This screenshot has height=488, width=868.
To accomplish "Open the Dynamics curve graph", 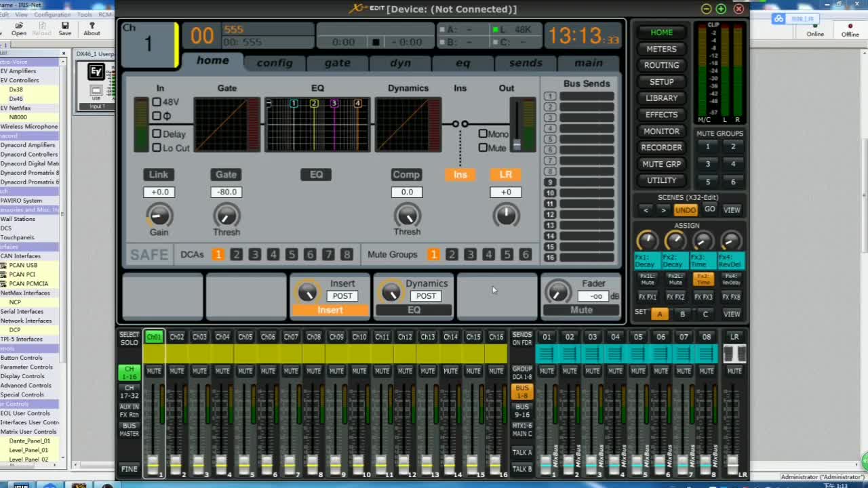I will [x=408, y=124].
